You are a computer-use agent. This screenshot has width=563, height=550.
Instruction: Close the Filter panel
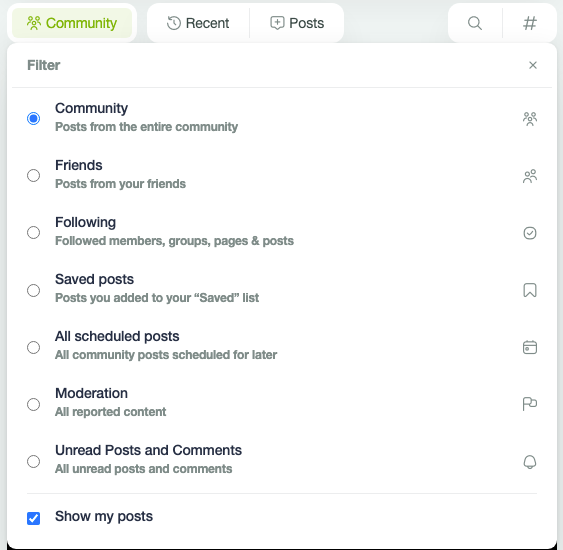533,65
